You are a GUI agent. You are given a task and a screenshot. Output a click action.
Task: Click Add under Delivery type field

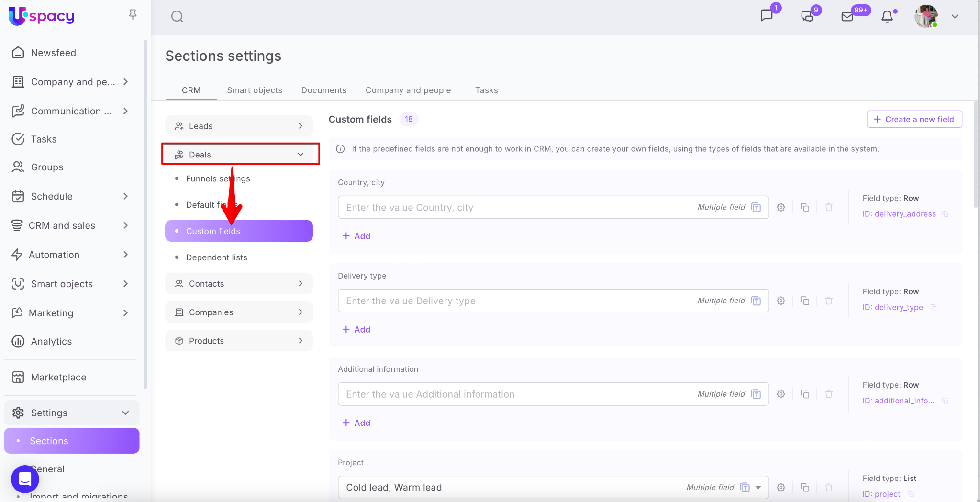pos(356,329)
